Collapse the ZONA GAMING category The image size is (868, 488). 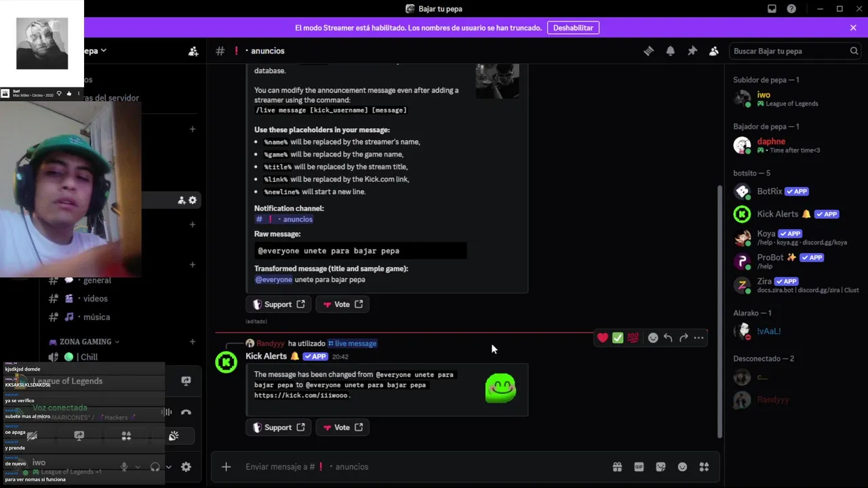85,342
